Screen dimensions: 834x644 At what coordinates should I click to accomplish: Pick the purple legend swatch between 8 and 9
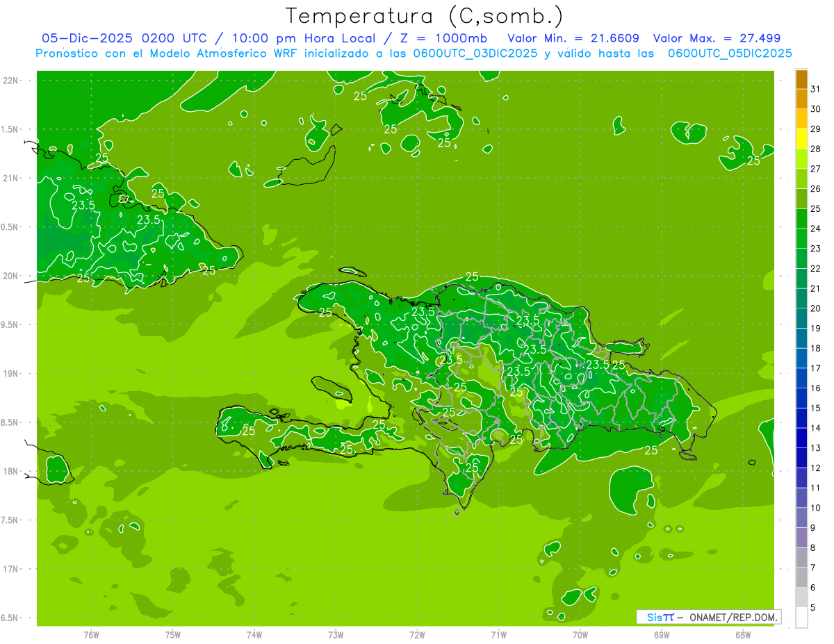(801, 538)
